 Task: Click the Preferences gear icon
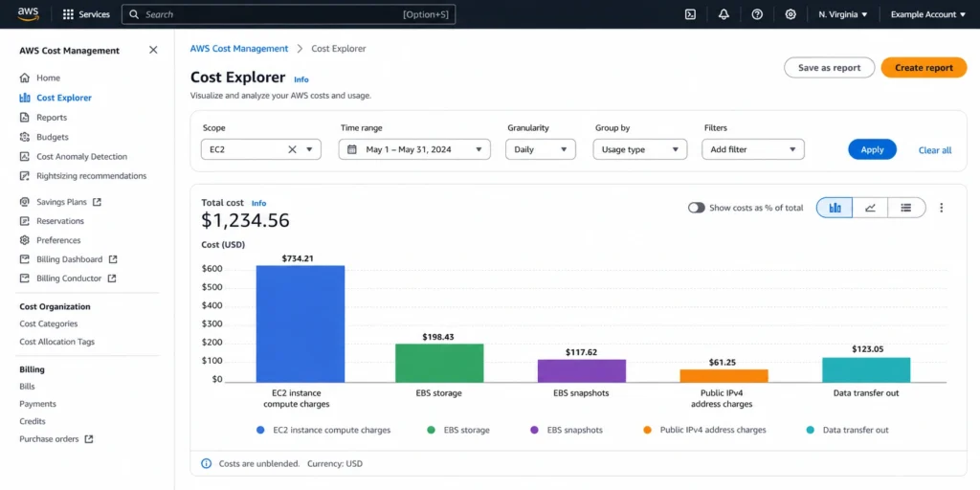25,240
